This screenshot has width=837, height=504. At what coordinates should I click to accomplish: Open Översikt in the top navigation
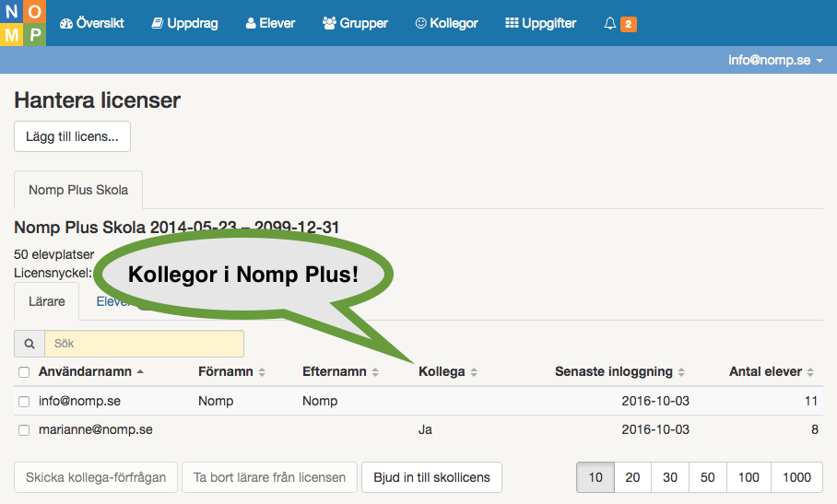coord(92,23)
